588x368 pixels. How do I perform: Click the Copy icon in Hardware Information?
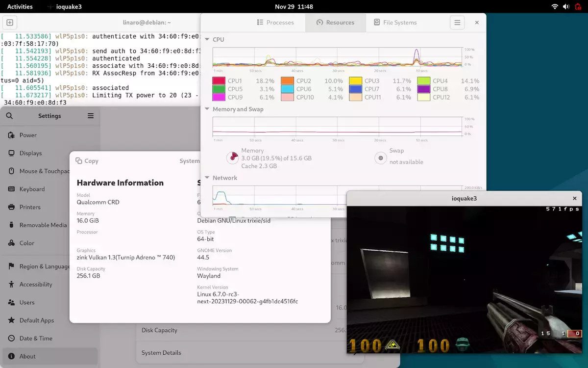pyautogui.click(x=79, y=160)
